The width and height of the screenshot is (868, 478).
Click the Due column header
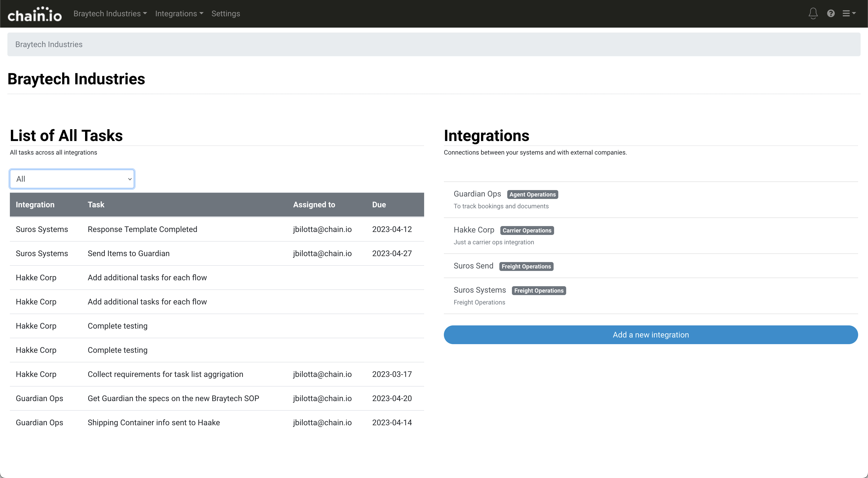pos(379,204)
